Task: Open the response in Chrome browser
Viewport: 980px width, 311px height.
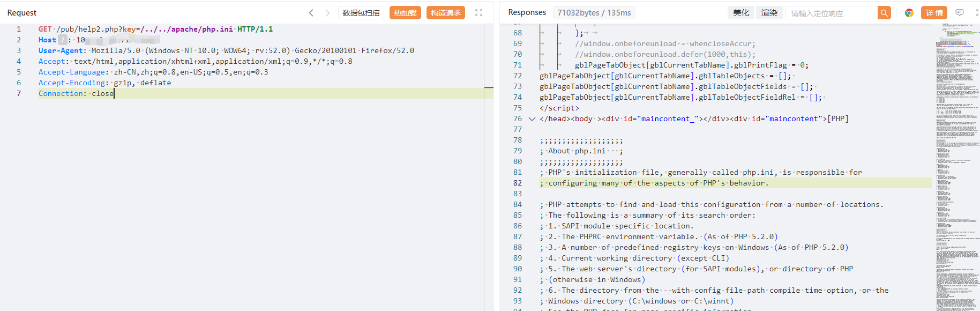Action: (x=909, y=13)
